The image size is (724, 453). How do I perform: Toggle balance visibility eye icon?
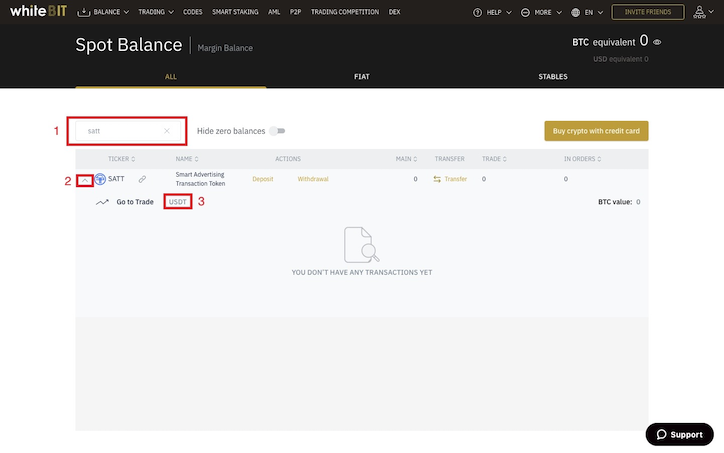[657, 42]
